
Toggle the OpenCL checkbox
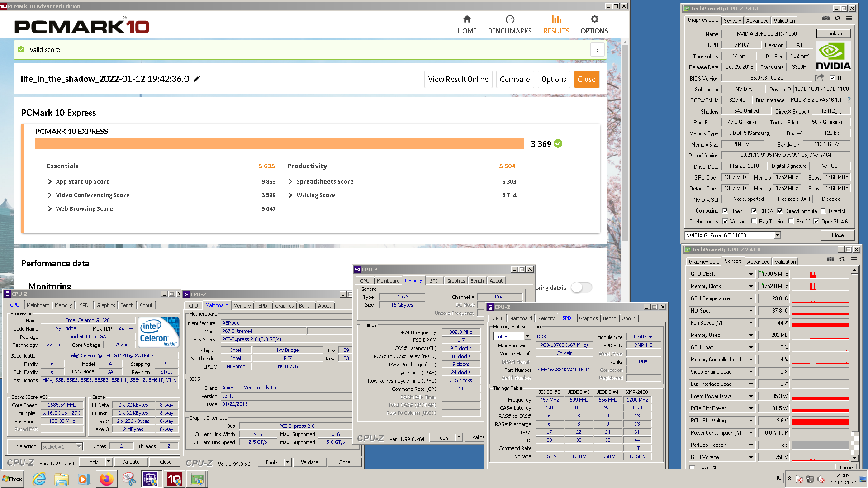(x=725, y=211)
